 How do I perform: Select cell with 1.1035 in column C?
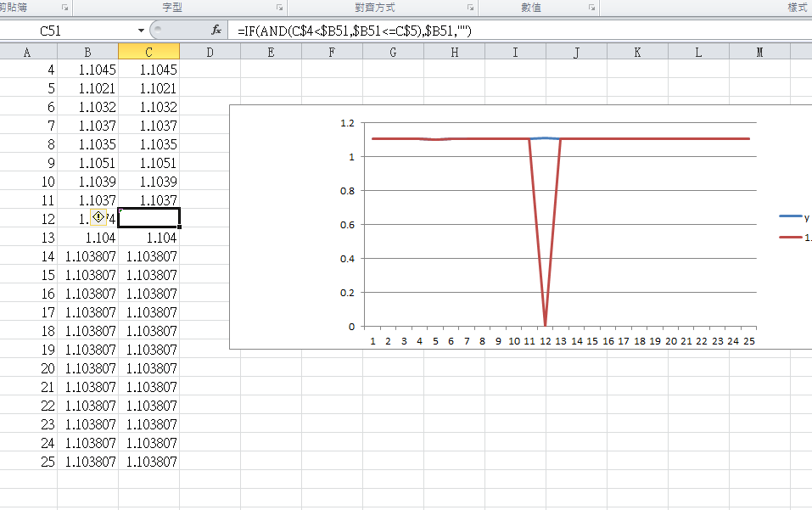coord(148,144)
